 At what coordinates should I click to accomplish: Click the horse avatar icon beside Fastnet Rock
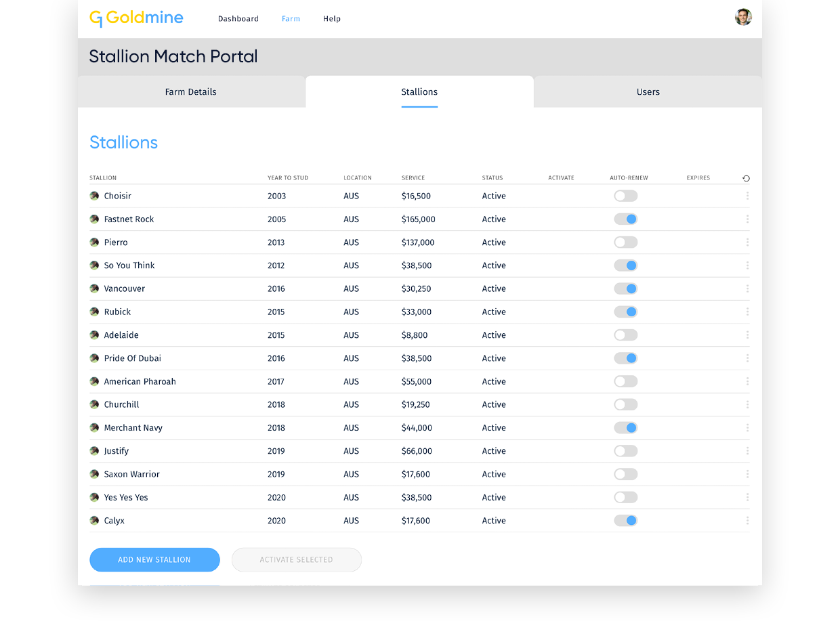coord(94,219)
